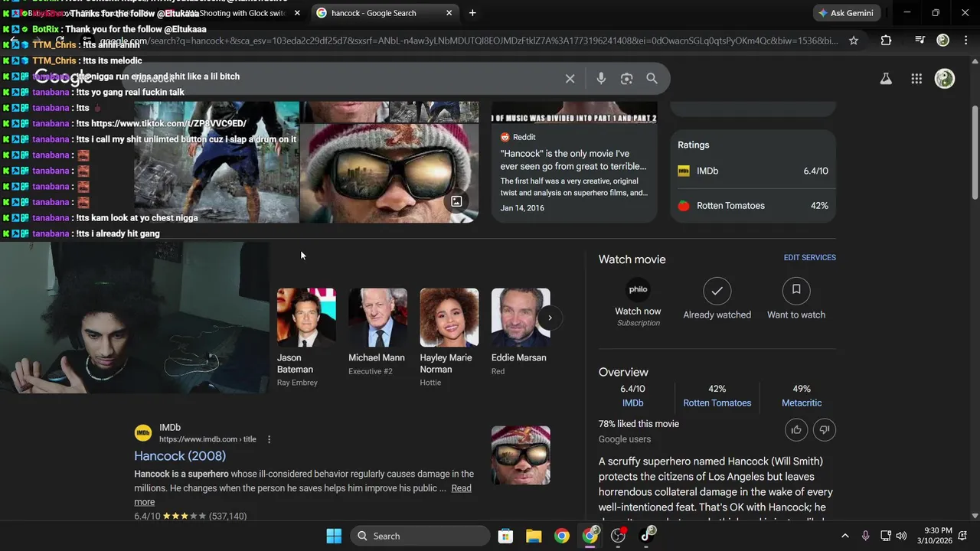
Task: Click the TikTok link in tanabana's chat message
Action: pyautogui.click(x=168, y=123)
